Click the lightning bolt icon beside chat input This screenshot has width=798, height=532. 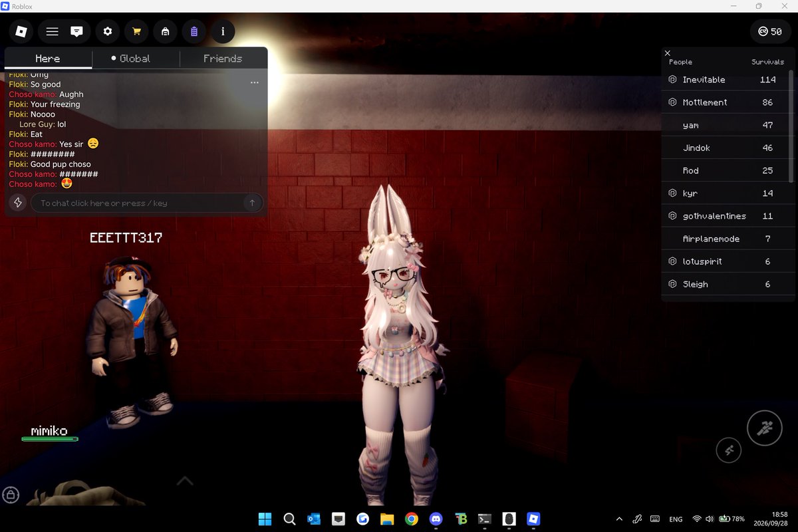[x=18, y=203]
